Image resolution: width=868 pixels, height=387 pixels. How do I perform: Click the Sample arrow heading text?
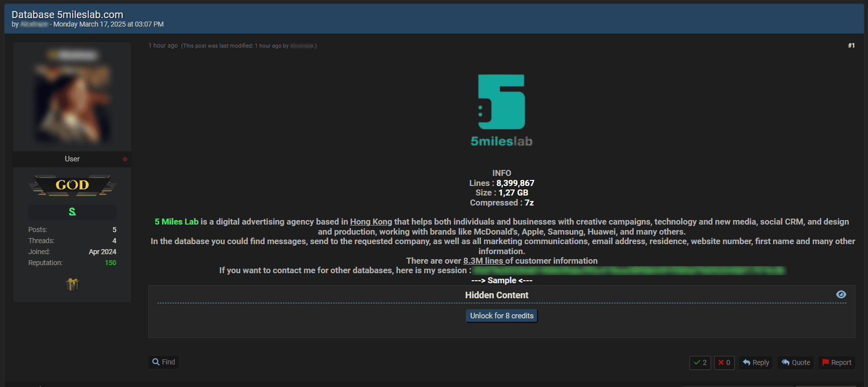(x=501, y=280)
